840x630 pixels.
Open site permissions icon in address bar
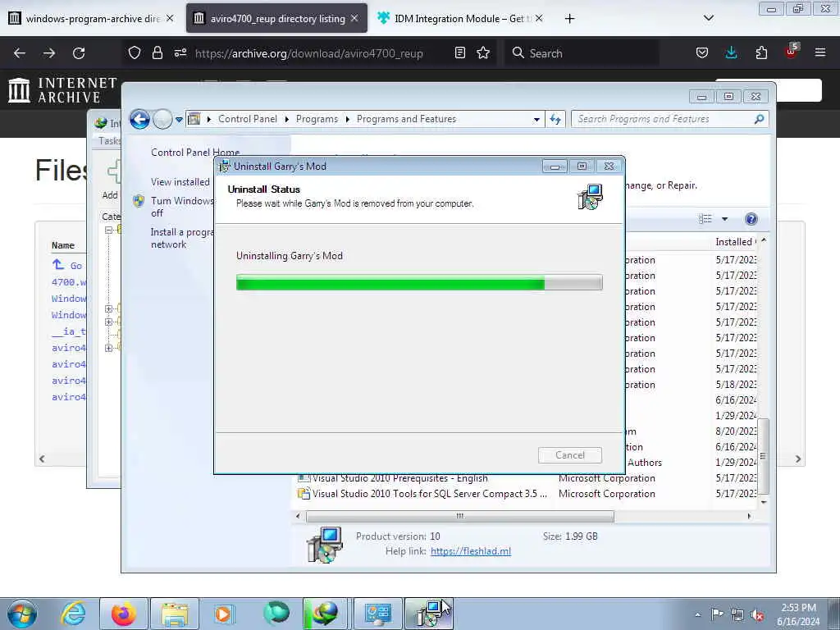(180, 53)
